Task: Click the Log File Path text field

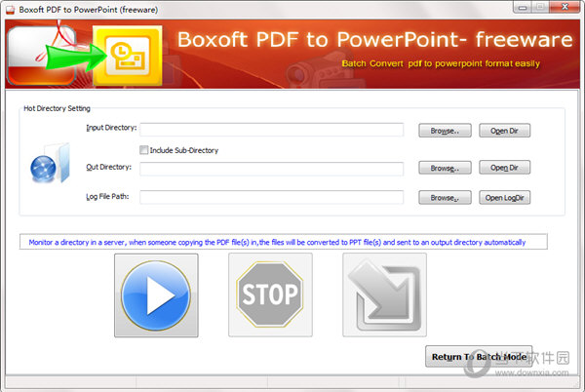Action: [271, 197]
